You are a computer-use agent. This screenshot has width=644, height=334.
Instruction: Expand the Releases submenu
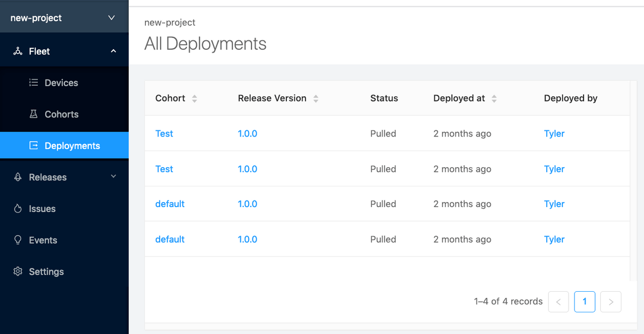pyautogui.click(x=113, y=177)
